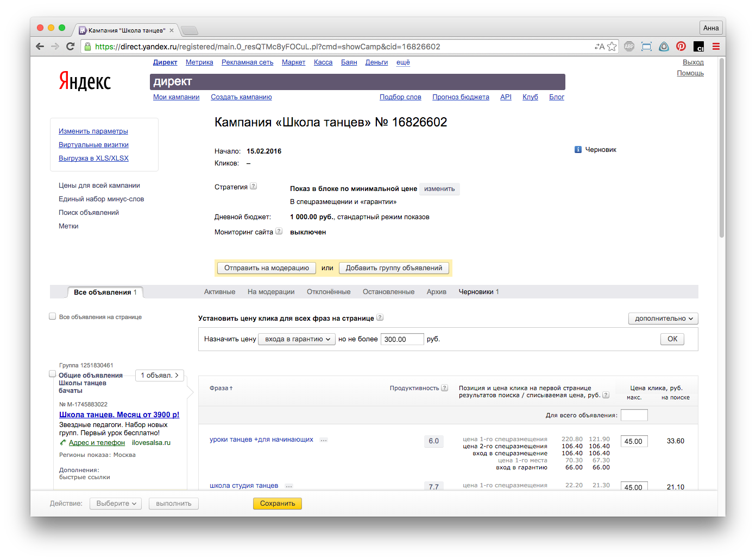Expand the дополнительно dropdown
Image resolution: width=756 pixels, height=560 pixels.
pyautogui.click(x=663, y=319)
